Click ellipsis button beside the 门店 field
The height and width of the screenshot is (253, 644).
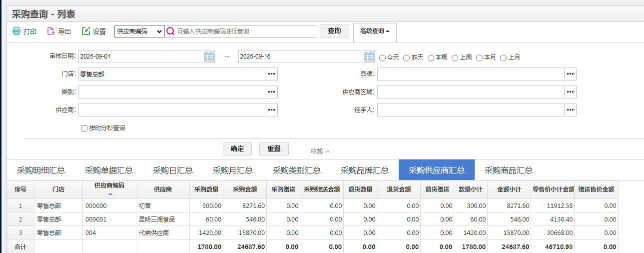tap(271, 74)
